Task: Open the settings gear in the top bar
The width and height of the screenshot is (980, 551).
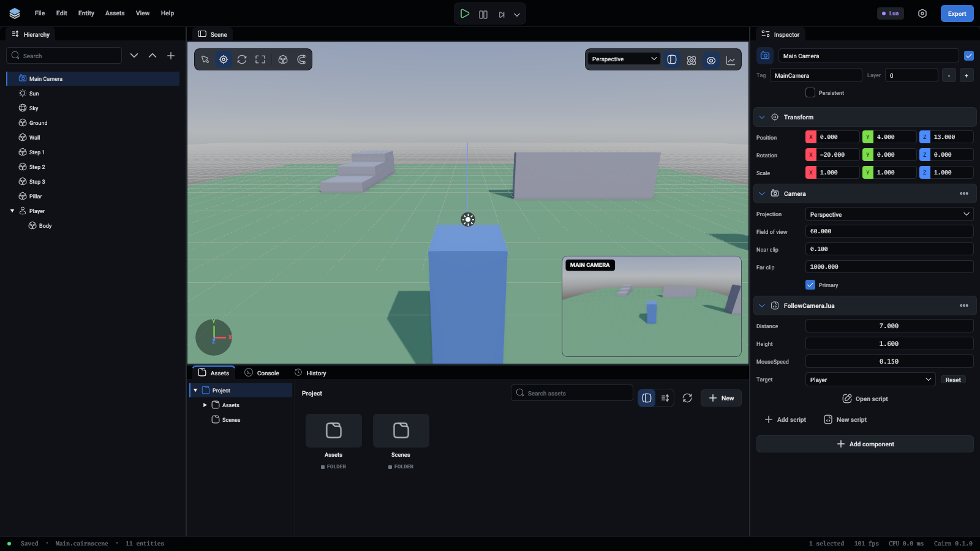Action: pyautogui.click(x=922, y=13)
